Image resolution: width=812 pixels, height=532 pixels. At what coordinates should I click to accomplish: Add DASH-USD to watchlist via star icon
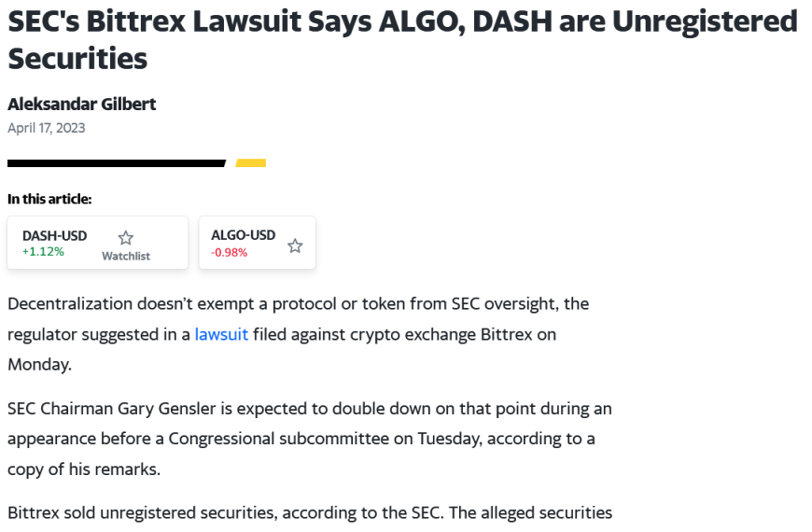125,238
